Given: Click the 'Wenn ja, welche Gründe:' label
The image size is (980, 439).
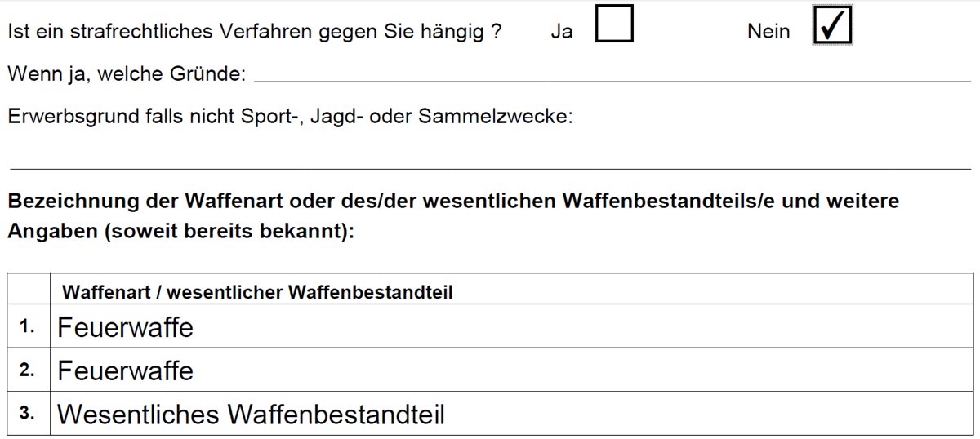Looking at the screenshot, I should click(127, 74).
